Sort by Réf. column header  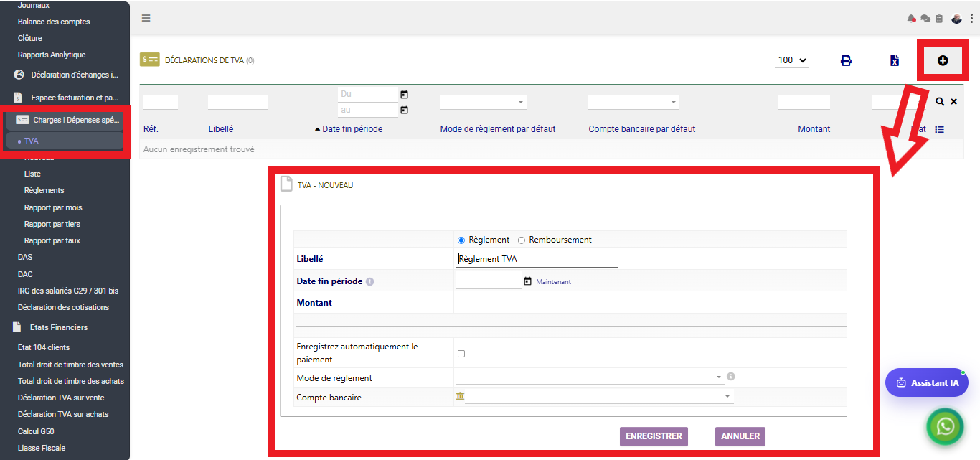tap(151, 129)
